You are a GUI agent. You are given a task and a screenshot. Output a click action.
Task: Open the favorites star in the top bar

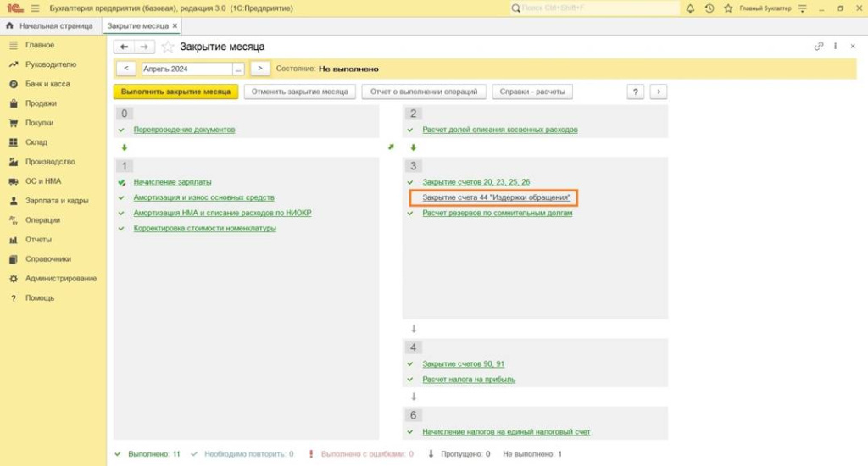click(x=728, y=8)
